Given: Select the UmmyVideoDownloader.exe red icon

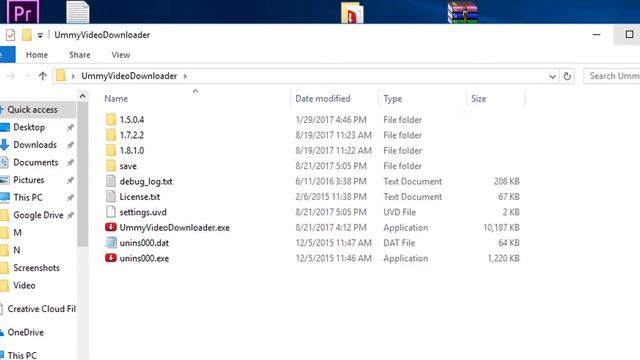Looking at the screenshot, I should 111,227.
